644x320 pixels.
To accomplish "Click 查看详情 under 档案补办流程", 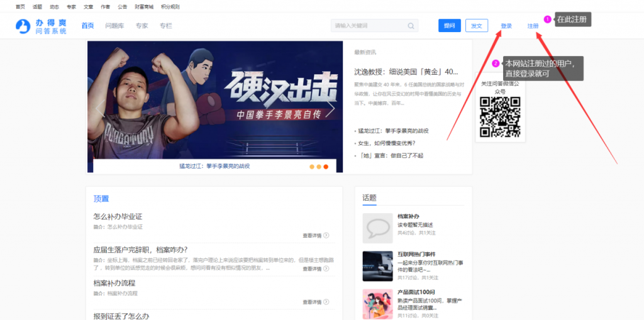I will (312, 302).
